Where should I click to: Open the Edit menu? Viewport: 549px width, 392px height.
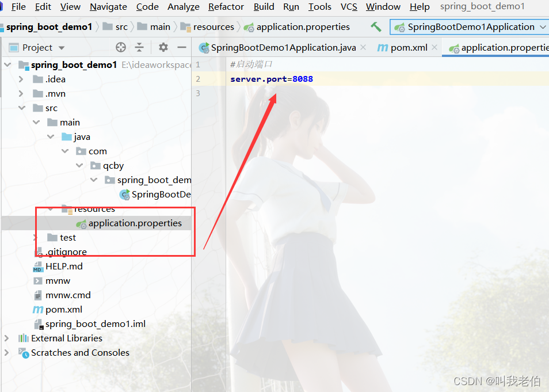pos(43,7)
